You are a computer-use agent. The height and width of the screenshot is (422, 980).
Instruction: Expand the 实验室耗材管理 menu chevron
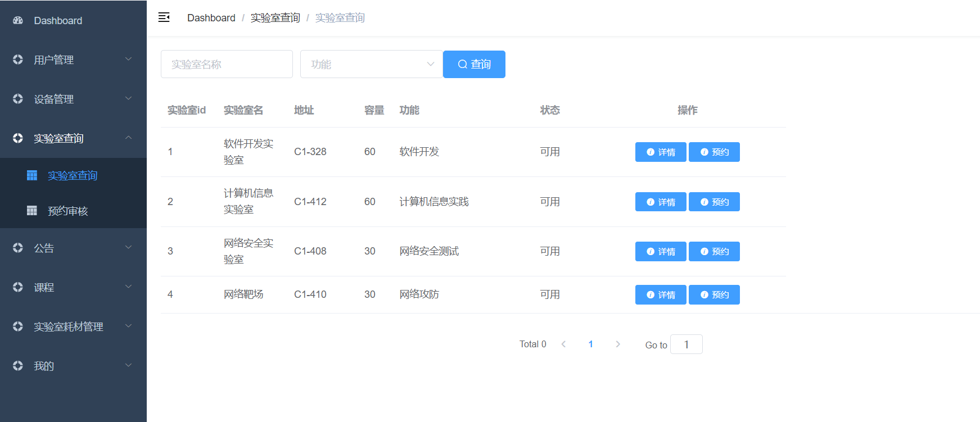click(x=128, y=326)
